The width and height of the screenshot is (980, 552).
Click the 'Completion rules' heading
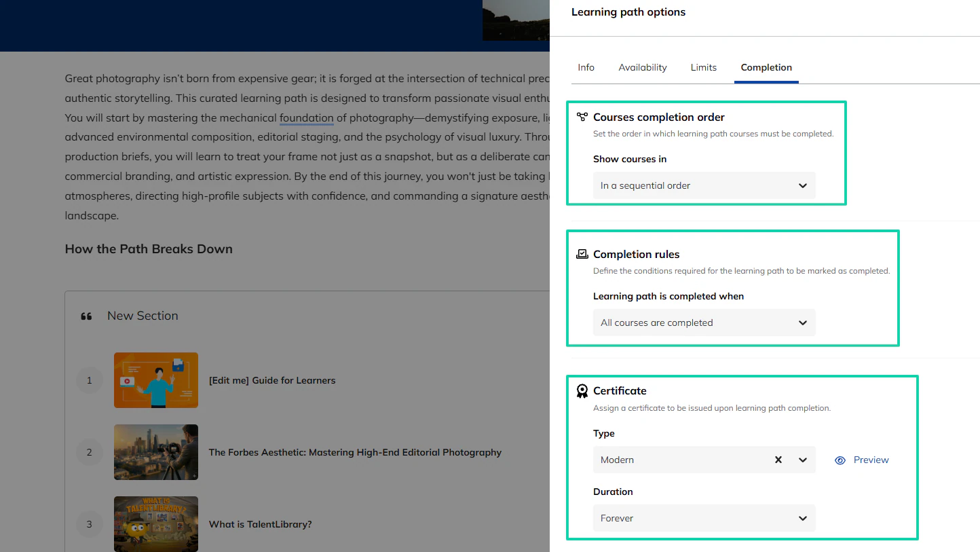637,254
